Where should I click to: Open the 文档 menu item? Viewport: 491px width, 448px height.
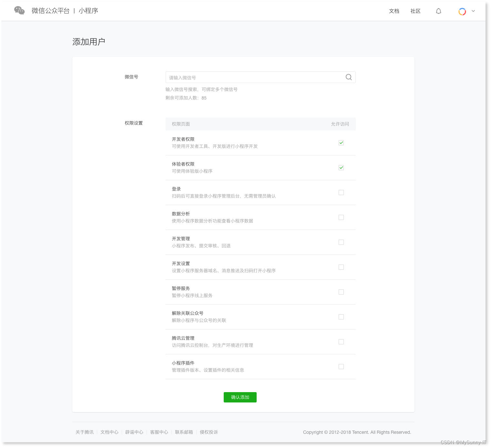point(394,11)
